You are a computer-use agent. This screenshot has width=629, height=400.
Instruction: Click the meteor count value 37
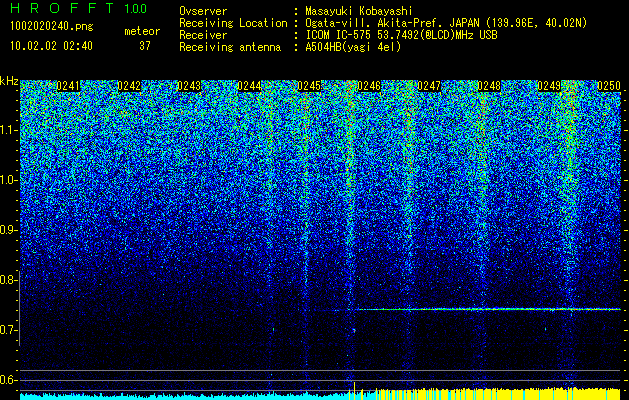(145, 46)
